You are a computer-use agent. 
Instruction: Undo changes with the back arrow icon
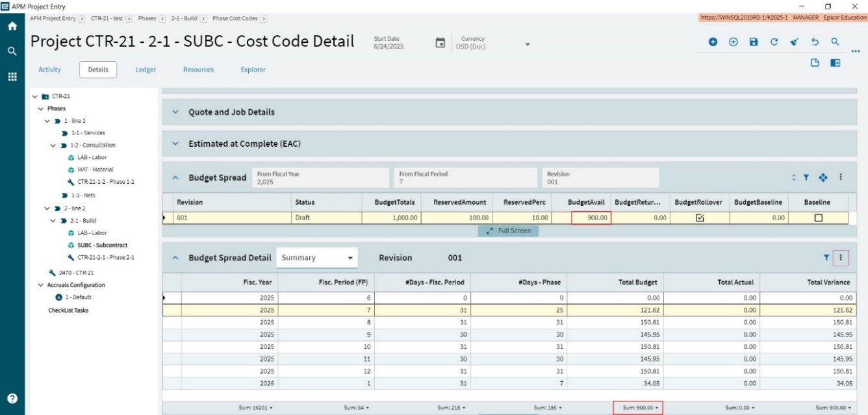click(815, 42)
